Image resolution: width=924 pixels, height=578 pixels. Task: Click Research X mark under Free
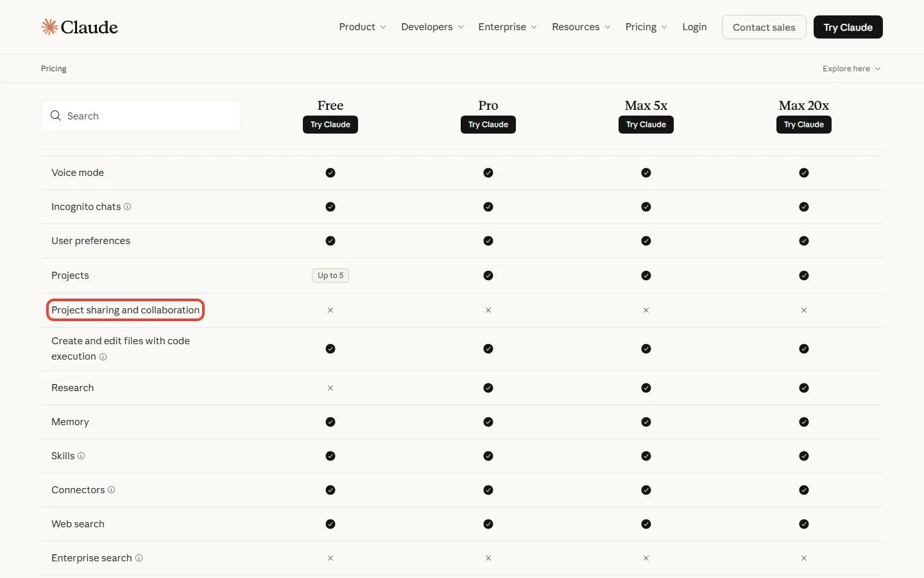[330, 388]
